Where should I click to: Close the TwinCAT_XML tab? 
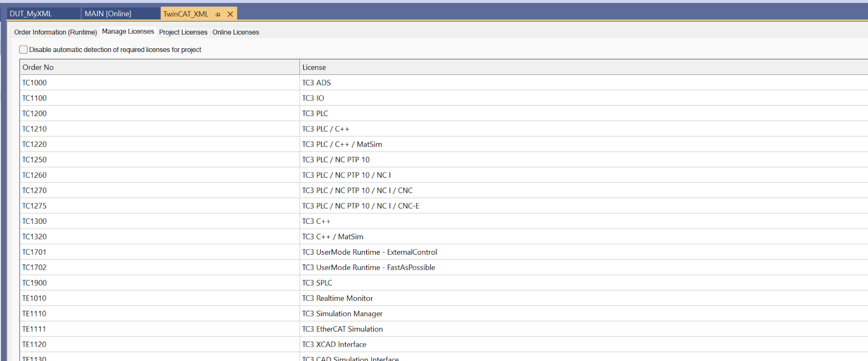click(230, 14)
